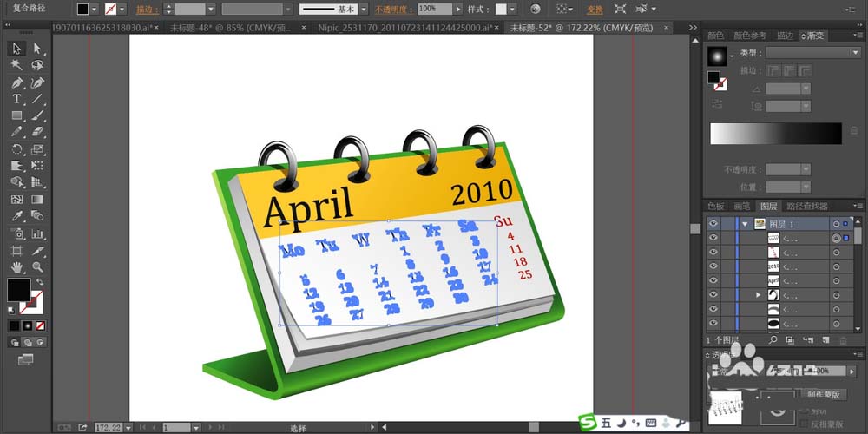This screenshot has height=434, width=868.
Task: Open the 颜色 panel tab
Action: pyautogui.click(x=715, y=36)
